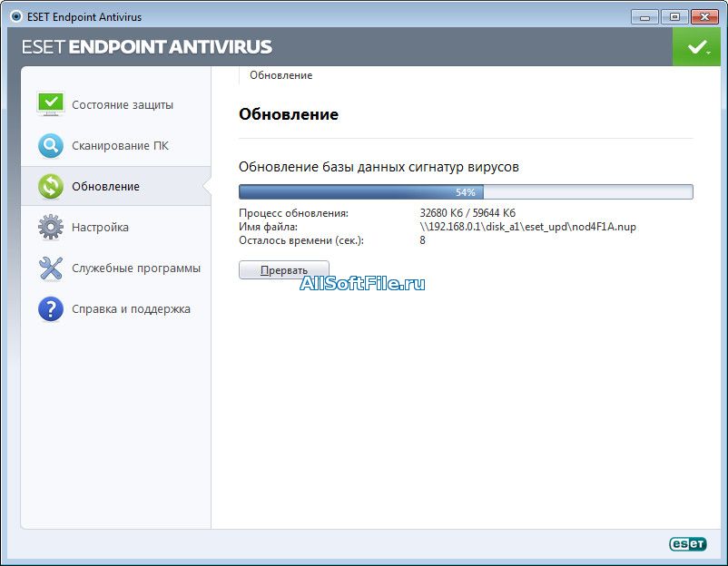728x566 pixels.
Task: Click the ESET ENDPOINT ANTIVIRUS header logo
Action: (147, 47)
